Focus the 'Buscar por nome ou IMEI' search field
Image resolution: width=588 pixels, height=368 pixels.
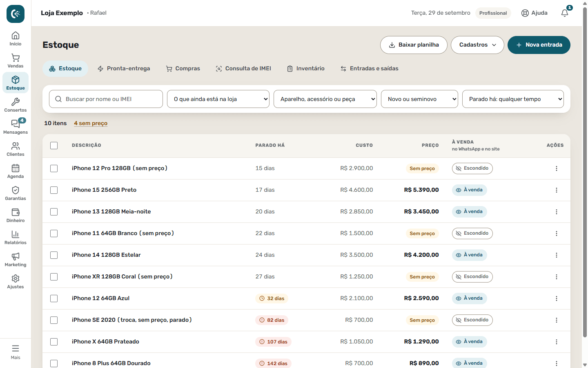click(106, 99)
